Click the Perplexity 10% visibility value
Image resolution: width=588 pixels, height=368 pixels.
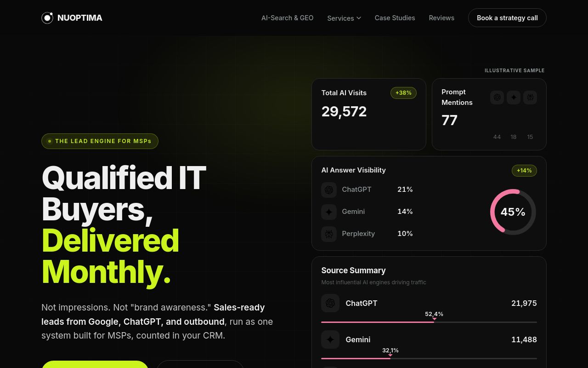point(405,234)
